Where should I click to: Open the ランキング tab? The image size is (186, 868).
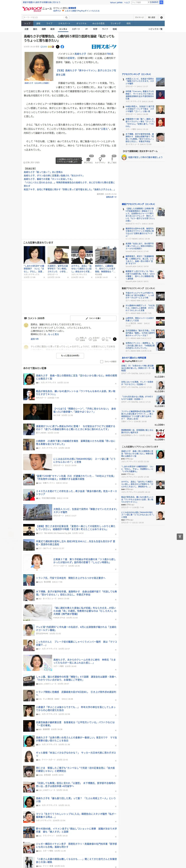point(115,24)
